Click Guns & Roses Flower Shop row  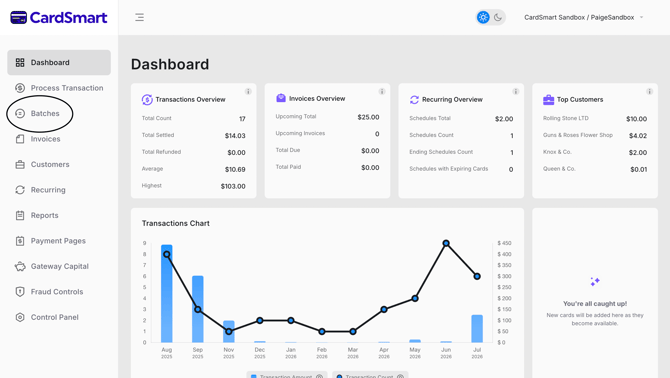point(595,135)
